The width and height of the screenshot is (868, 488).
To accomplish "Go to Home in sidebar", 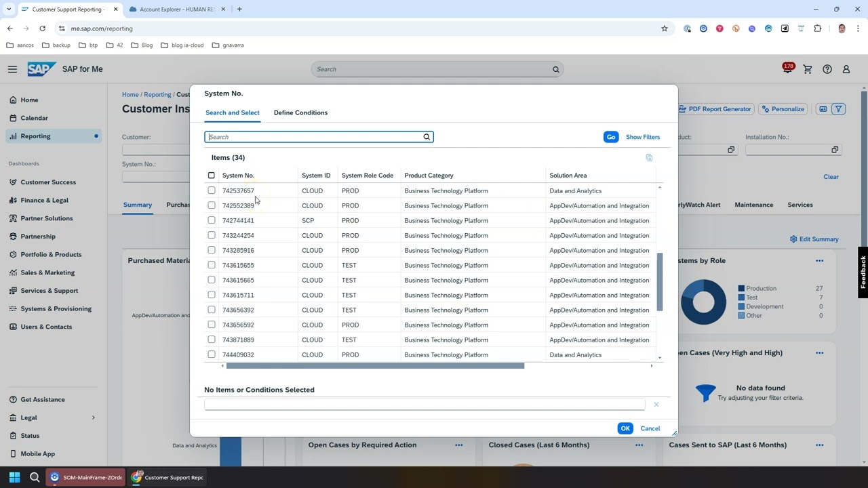I will tap(29, 100).
